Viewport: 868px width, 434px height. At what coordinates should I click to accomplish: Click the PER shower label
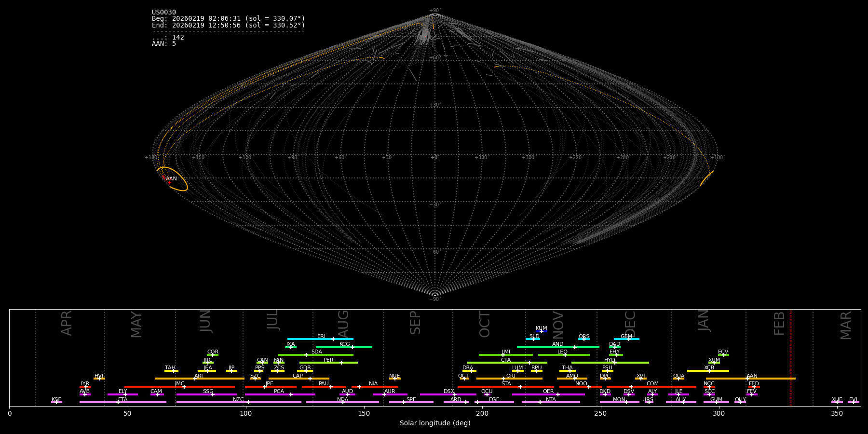pos(328,360)
